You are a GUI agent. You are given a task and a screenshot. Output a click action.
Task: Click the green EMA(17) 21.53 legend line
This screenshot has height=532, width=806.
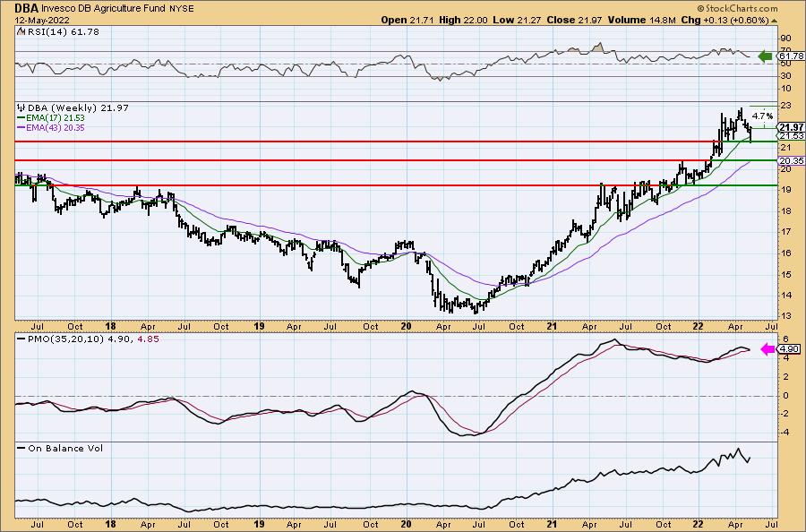point(51,118)
